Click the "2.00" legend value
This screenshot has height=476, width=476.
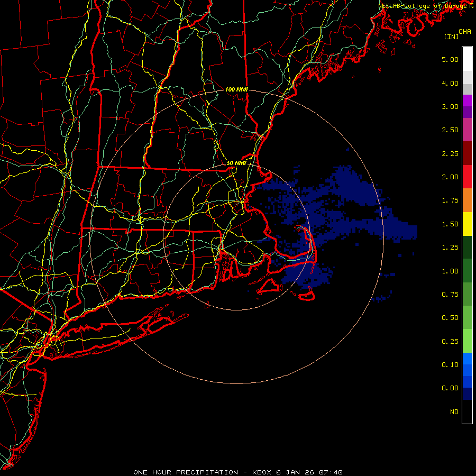coord(450,177)
